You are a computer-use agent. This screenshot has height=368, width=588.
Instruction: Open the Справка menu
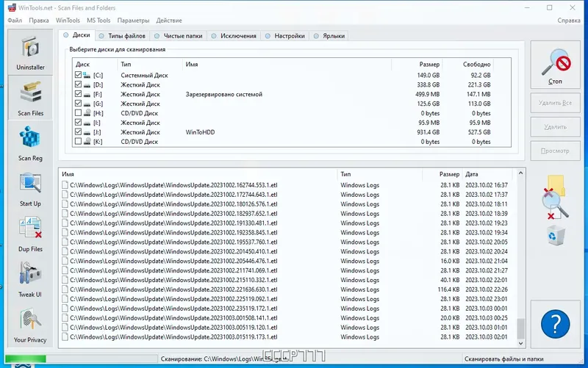[569, 21]
